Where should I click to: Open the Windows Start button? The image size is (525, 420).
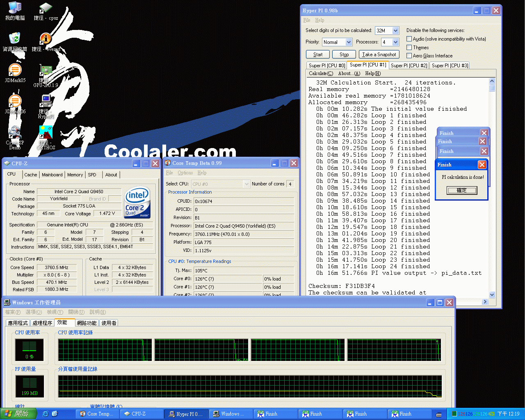click(x=19, y=414)
